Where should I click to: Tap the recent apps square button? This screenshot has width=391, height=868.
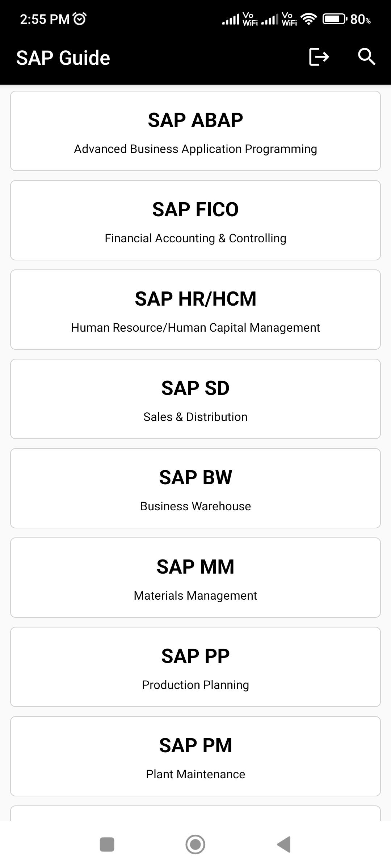click(x=107, y=844)
